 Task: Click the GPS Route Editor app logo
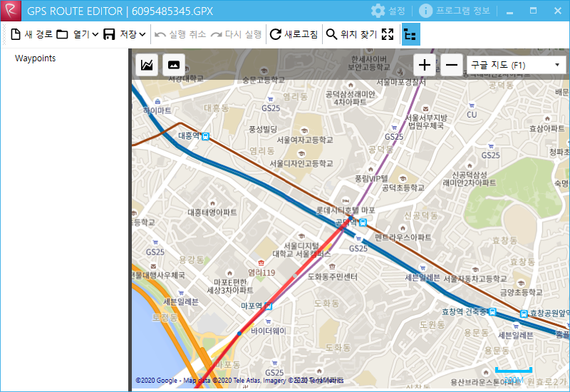coord(11,11)
